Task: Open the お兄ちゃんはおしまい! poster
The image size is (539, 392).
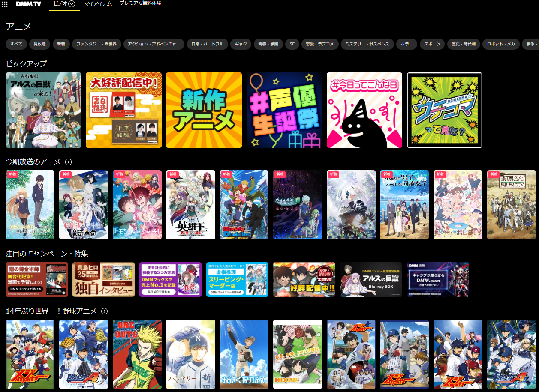Action: pyautogui.click(x=458, y=205)
